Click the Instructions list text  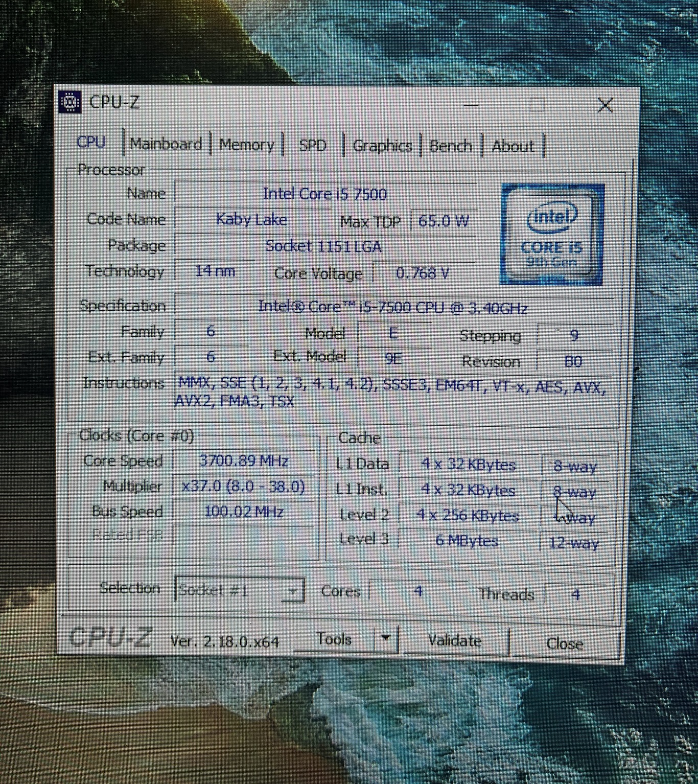[x=392, y=391]
